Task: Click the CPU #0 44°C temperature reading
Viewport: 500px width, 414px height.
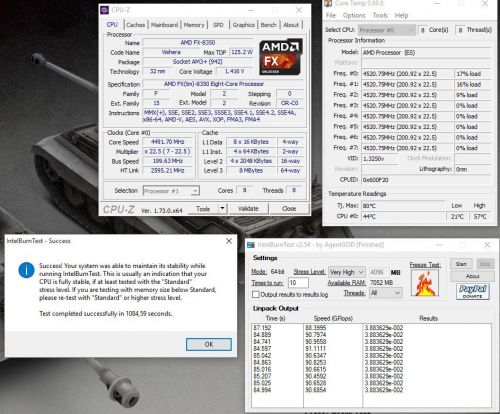Action: (403, 216)
